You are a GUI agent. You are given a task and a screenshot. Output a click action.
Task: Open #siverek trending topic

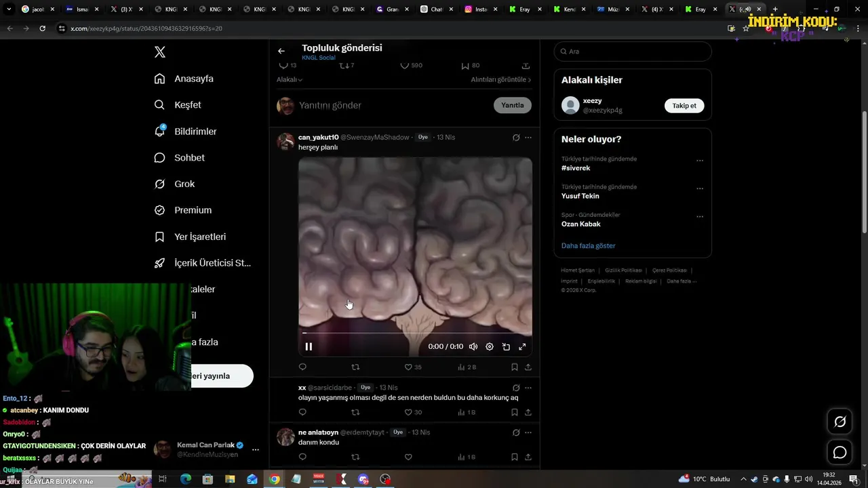[576, 168]
